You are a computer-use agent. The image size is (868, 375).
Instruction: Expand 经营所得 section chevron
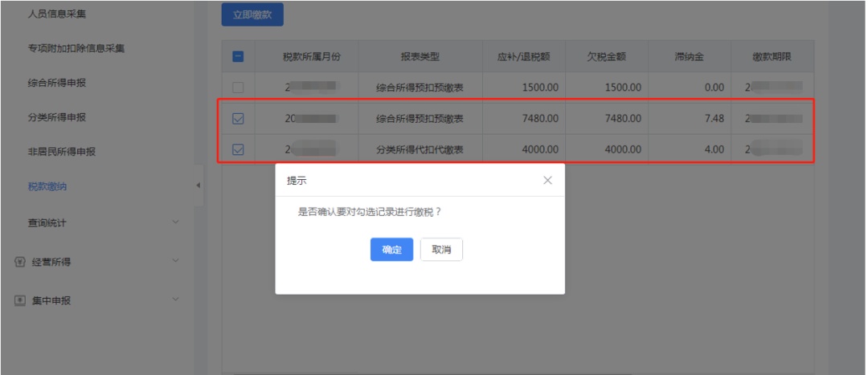click(x=175, y=260)
